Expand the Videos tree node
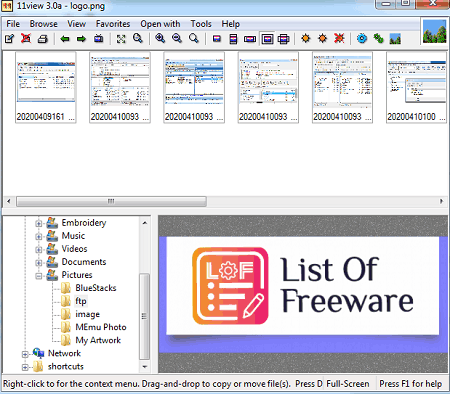Image resolution: width=450 pixels, height=394 pixels. pyautogui.click(x=39, y=250)
